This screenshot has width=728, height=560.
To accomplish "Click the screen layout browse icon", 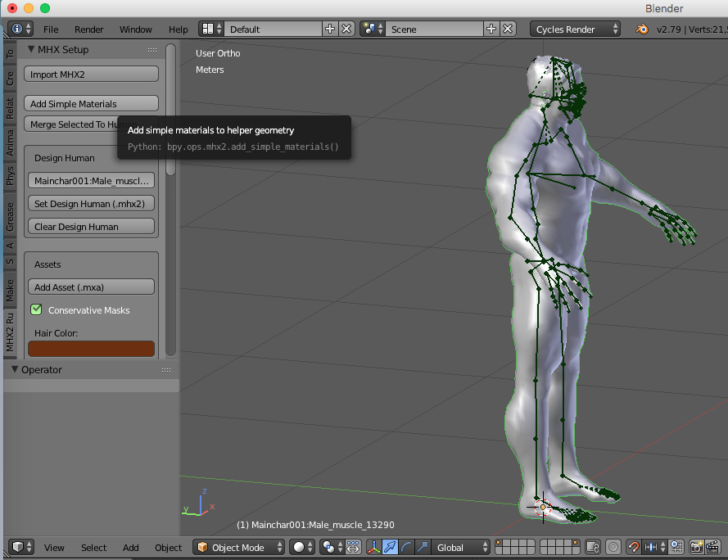I will click(211, 29).
